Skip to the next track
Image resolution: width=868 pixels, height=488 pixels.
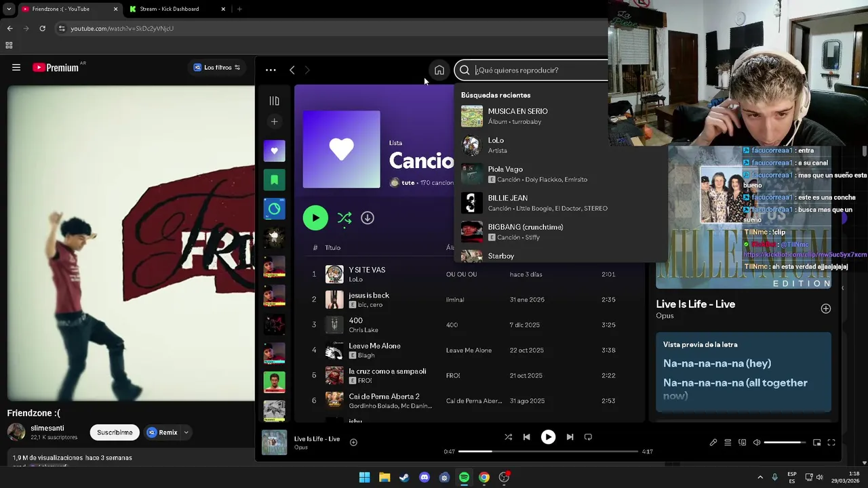click(x=570, y=437)
